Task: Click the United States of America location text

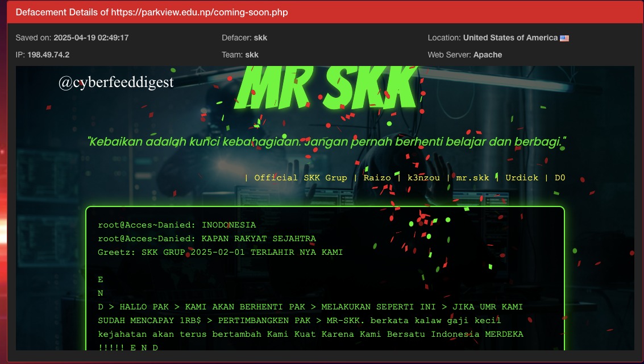Action: [510, 38]
